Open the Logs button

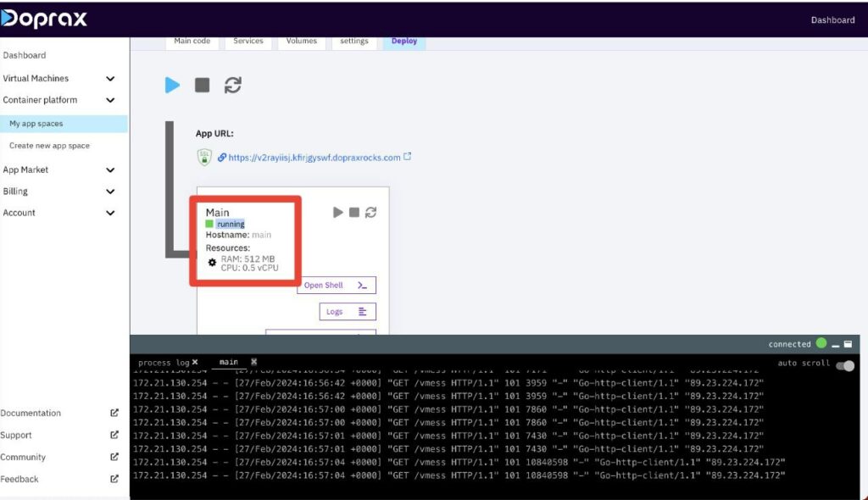click(x=348, y=312)
